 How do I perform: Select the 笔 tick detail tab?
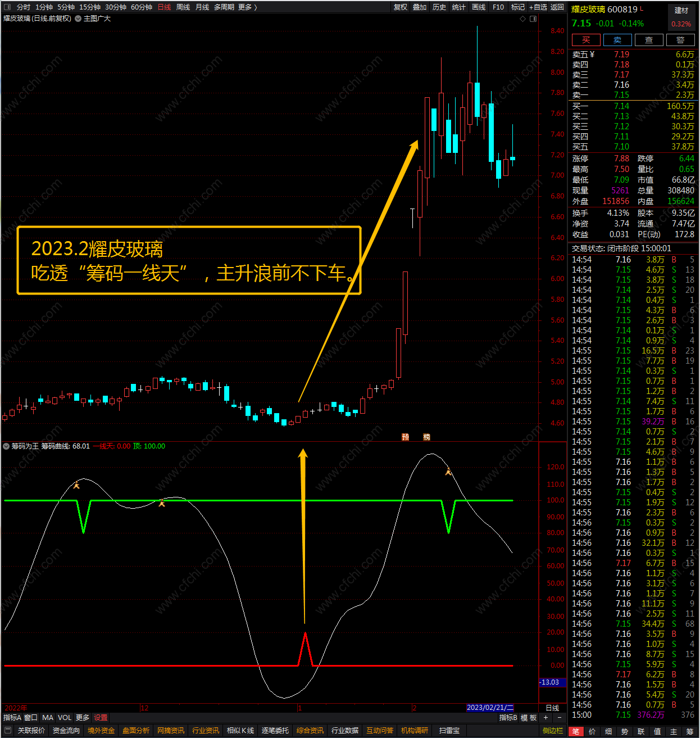[576, 731]
